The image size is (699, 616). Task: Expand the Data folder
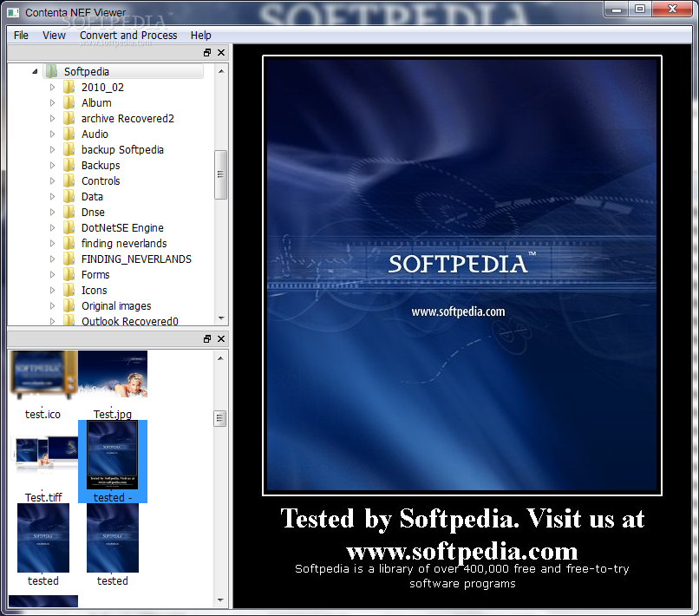click(x=52, y=196)
